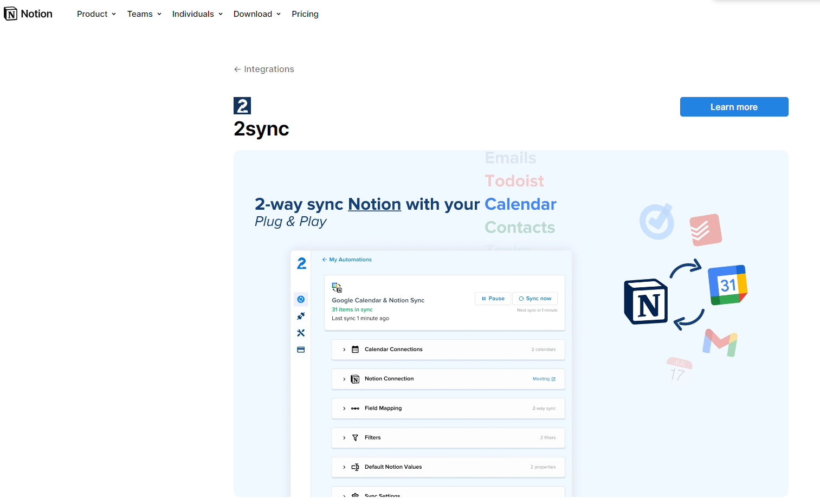Click the highlighted Calendar word in the headline
The image size is (820, 504).
pos(520,204)
